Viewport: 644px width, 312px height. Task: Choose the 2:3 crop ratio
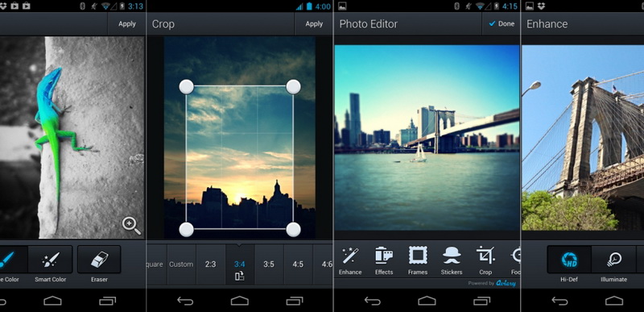click(211, 264)
